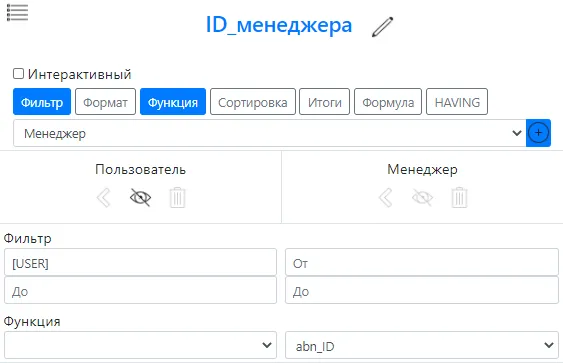
Task: Click the [USER] filter input field
Action: pos(140,262)
